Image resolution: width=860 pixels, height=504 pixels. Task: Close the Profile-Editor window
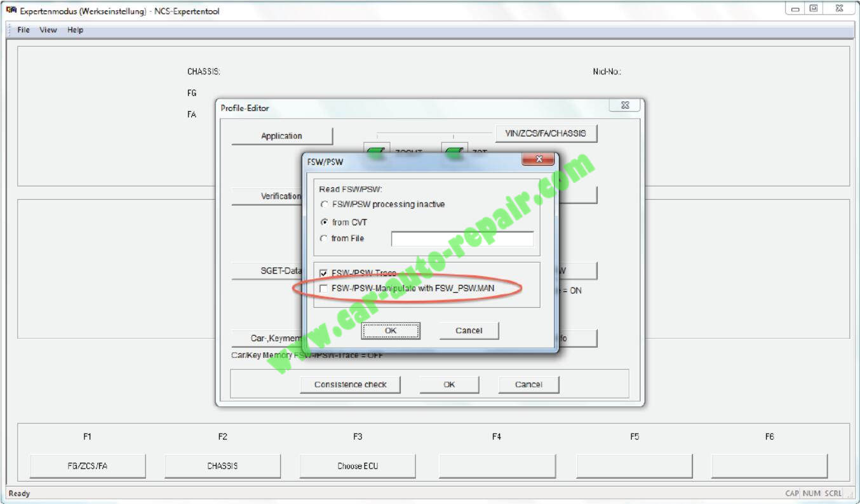click(624, 106)
